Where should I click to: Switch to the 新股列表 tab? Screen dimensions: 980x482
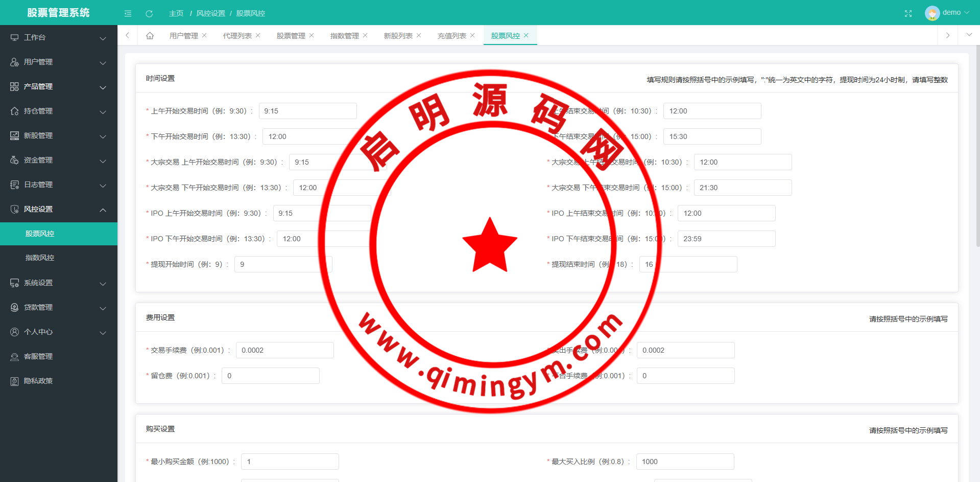[x=398, y=36]
